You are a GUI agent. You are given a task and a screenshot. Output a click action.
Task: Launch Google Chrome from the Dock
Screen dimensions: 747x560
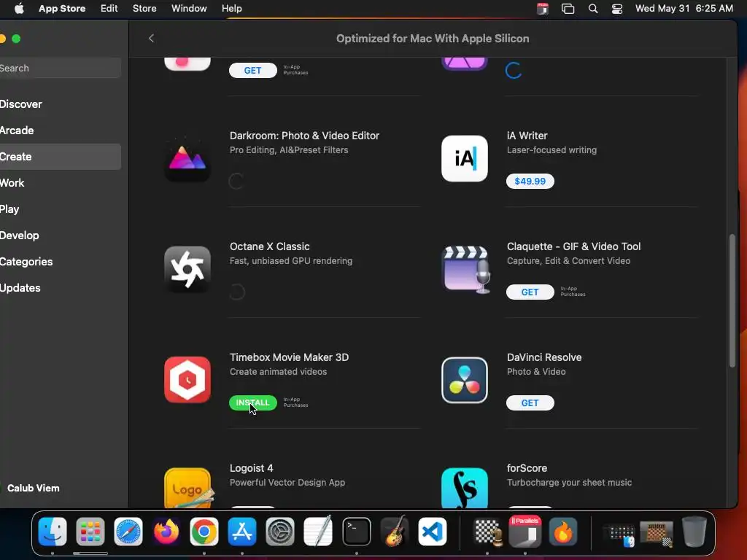tap(204, 532)
